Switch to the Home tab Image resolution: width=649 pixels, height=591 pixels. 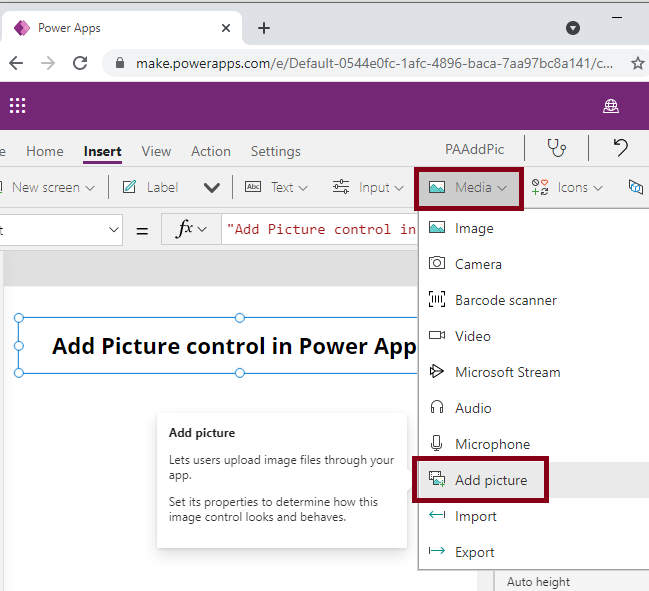(x=45, y=151)
